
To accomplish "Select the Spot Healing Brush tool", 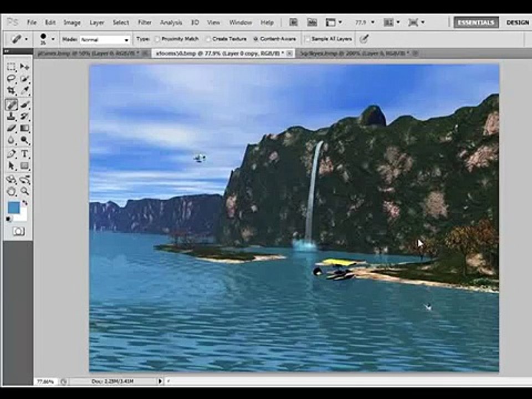I will click(11, 105).
